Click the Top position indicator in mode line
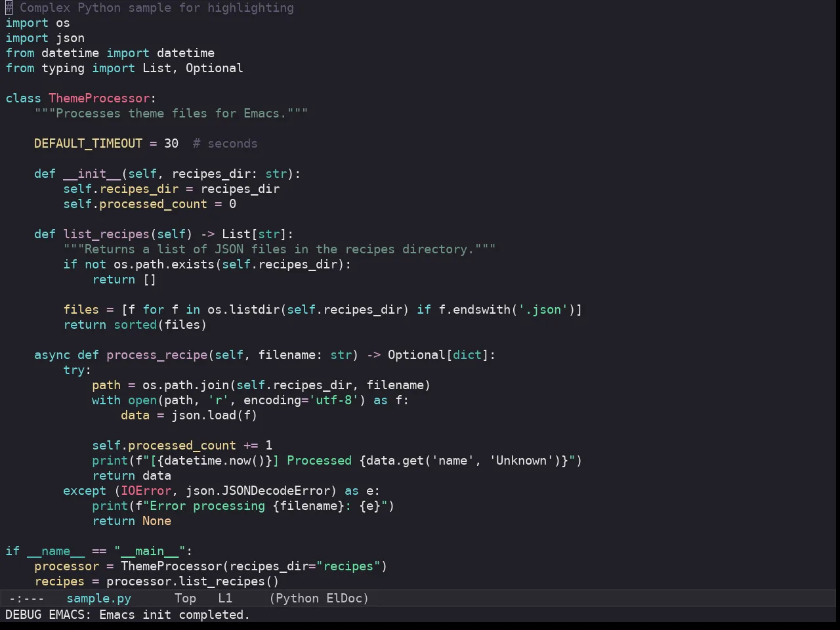The height and width of the screenshot is (630, 840). tap(185, 598)
